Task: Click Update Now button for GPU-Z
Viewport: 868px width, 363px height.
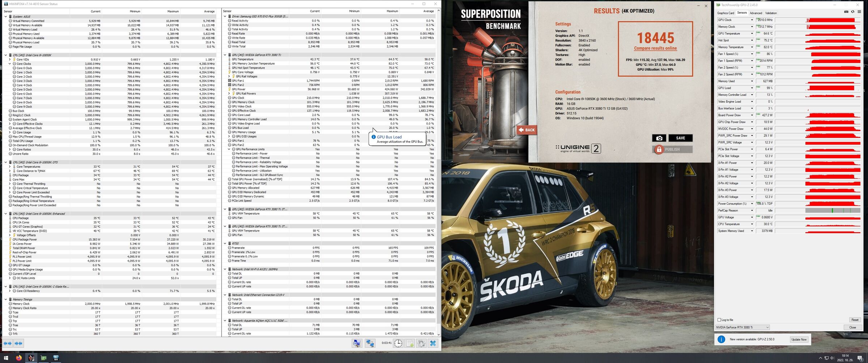Action: 799,340
